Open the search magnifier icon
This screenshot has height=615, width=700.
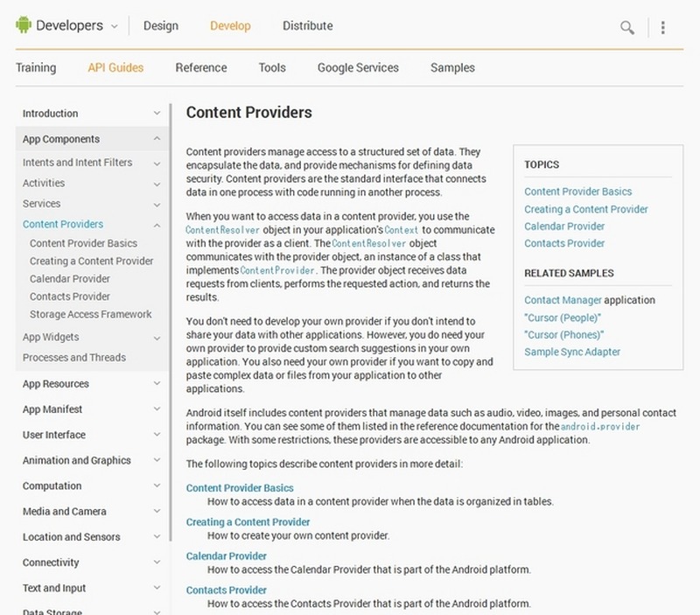[x=626, y=27]
